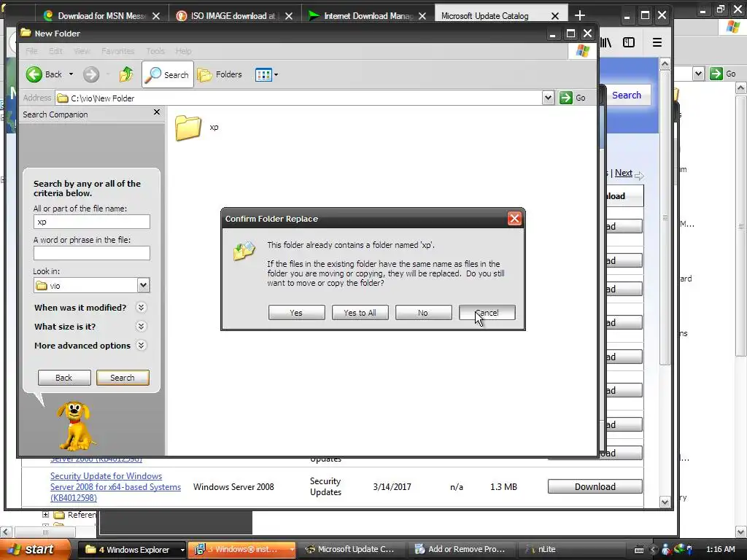Click the show hidden tray icons arrow
Viewport: 747px width, 560px height.
pos(653,550)
